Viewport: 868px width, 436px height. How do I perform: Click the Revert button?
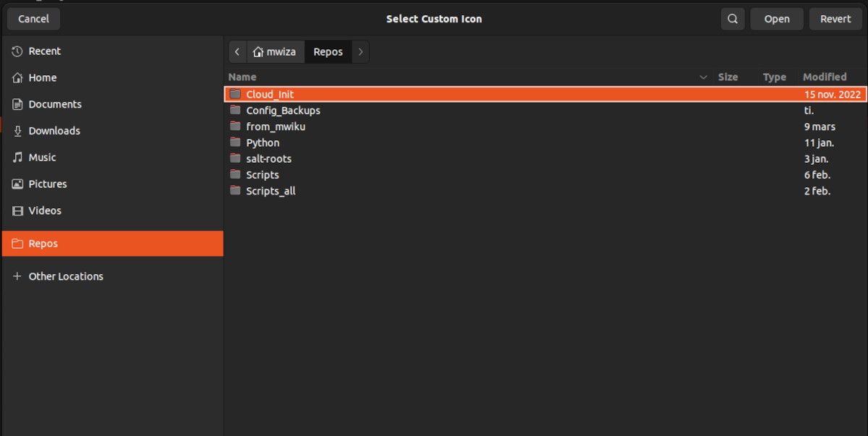pos(835,19)
